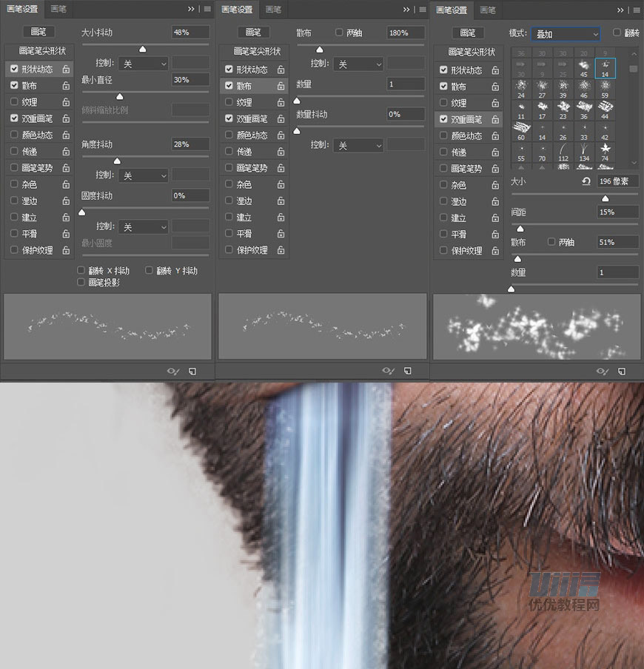Select the star brush tip labeled 74
644x669 pixels.
tap(605, 152)
